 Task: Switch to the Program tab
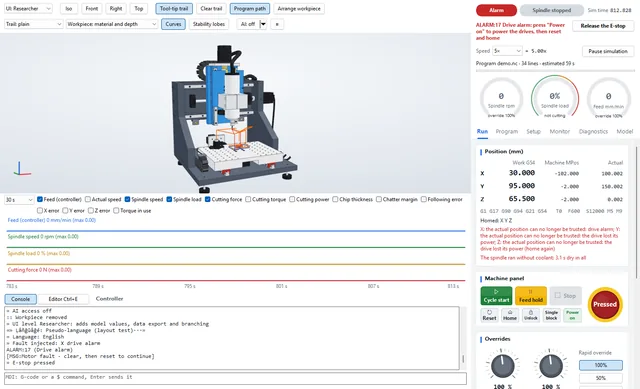507,131
